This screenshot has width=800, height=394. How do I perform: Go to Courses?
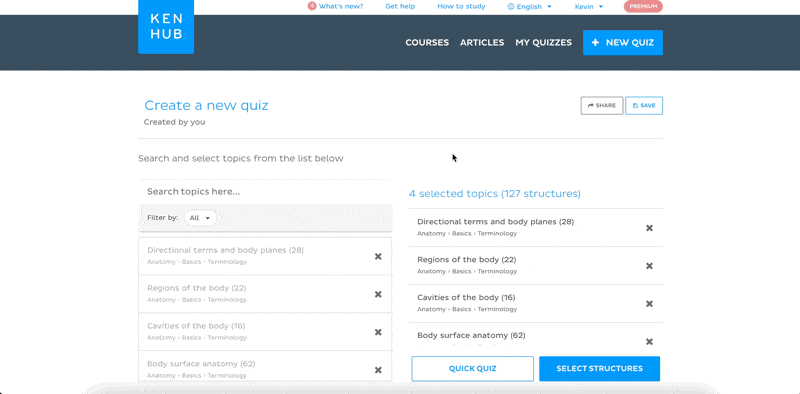[427, 43]
